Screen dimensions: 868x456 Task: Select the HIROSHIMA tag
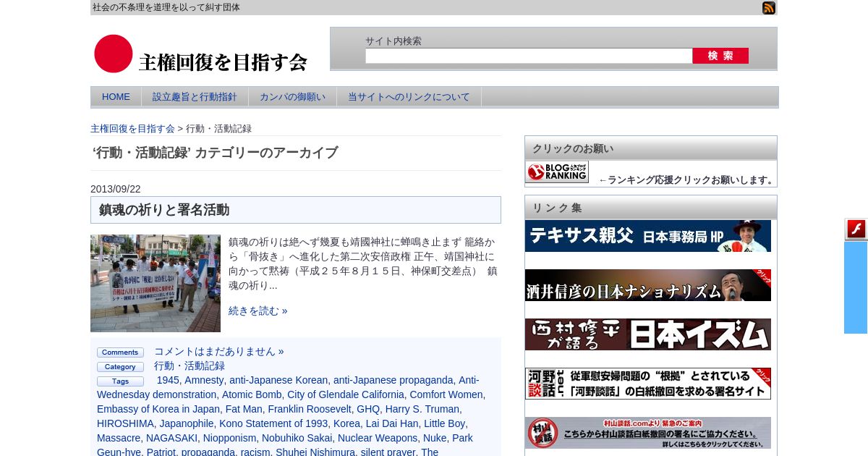[125, 423]
